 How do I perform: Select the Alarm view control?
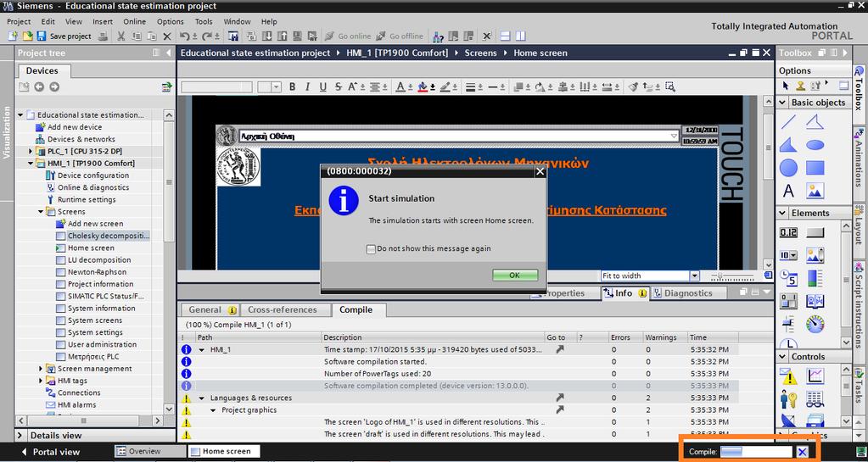pyautogui.click(x=788, y=376)
